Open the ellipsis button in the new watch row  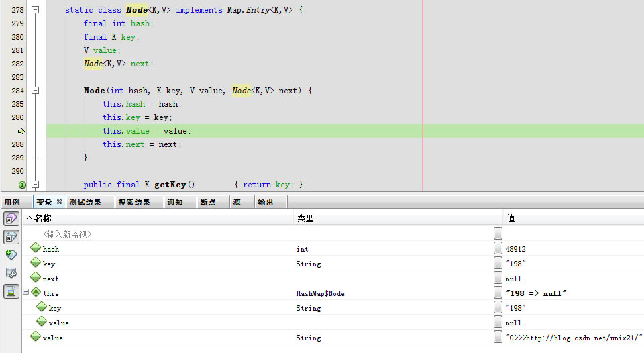pyautogui.click(x=498, y=233)
